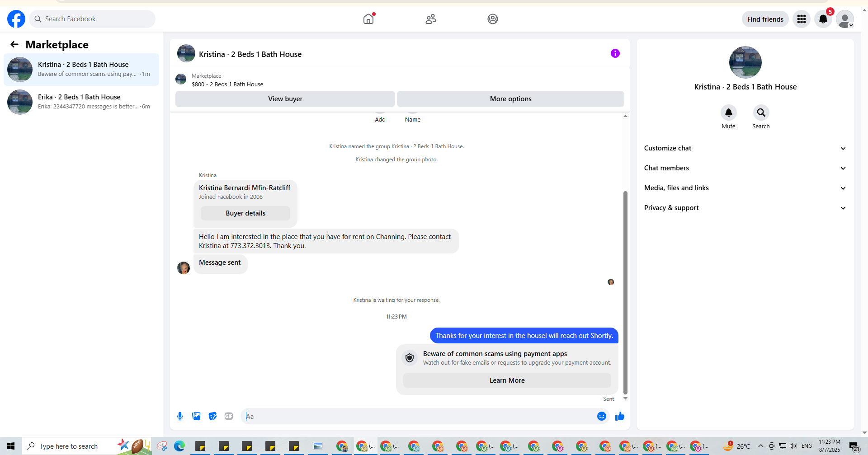The height and width of the screenshot is (455, 868).
Task: Expand Chat members section
Action: [x=745, y=168]
